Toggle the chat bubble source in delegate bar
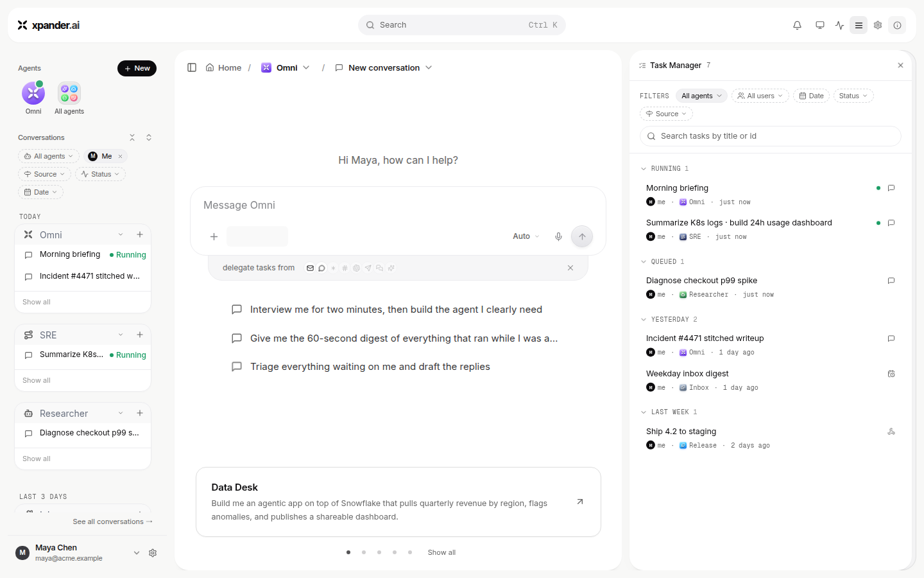 (x=321, y=268)
